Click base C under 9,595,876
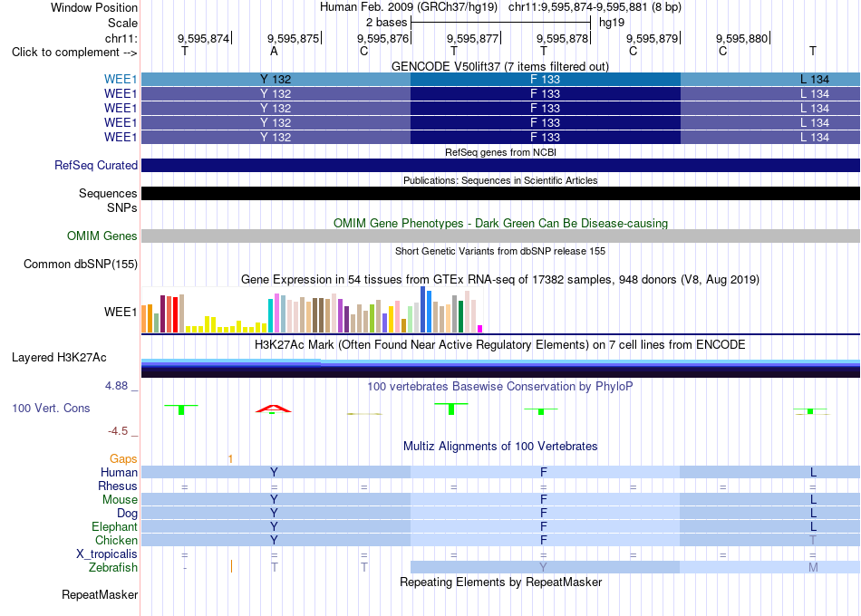The width and height of the screenshot is (861, 616). point(363,51)
